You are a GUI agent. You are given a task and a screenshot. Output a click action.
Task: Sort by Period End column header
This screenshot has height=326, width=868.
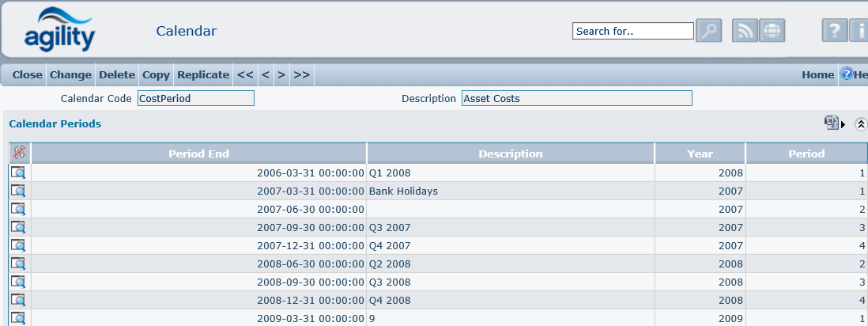[198, 154]
